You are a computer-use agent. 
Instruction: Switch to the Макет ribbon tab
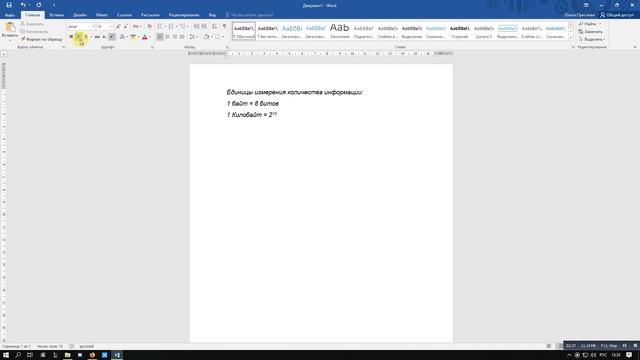tap(102, 15)
